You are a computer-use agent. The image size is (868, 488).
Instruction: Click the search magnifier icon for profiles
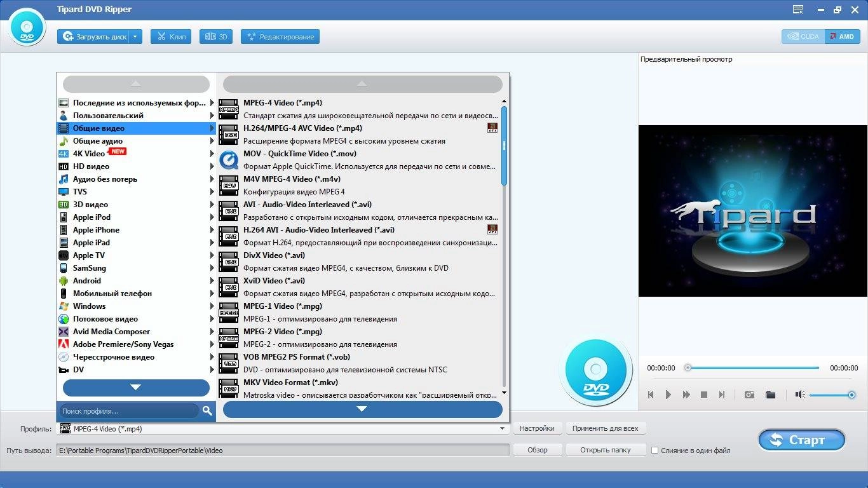207,411
